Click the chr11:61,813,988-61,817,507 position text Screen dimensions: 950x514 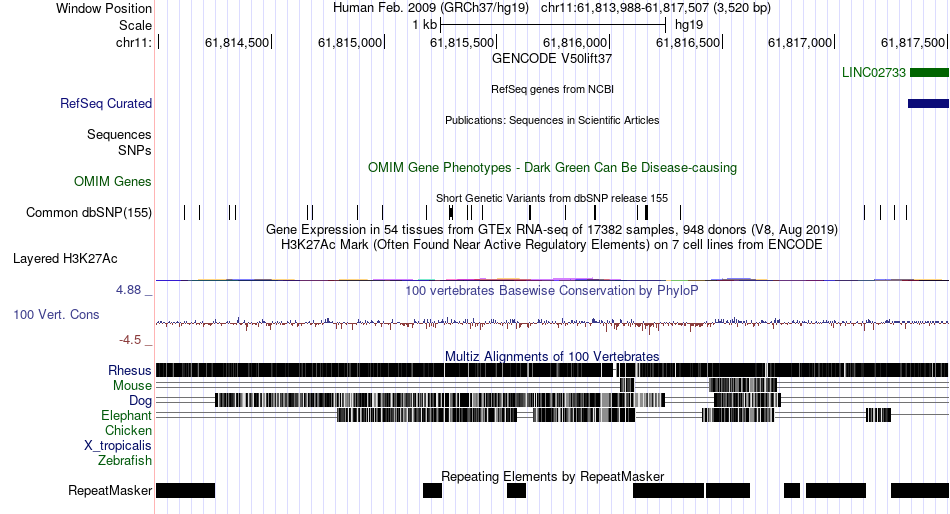click(656, 8)
